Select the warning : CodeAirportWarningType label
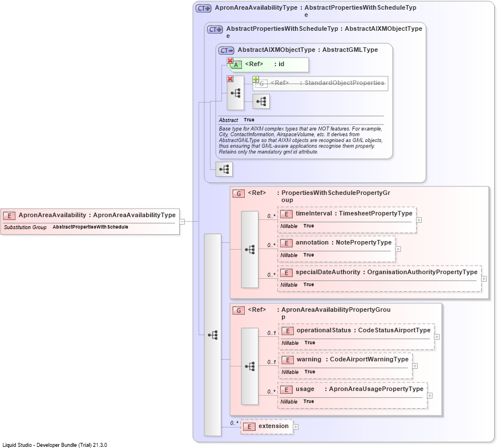The width and height of the screenshot is (497, 448). (353, 359)
